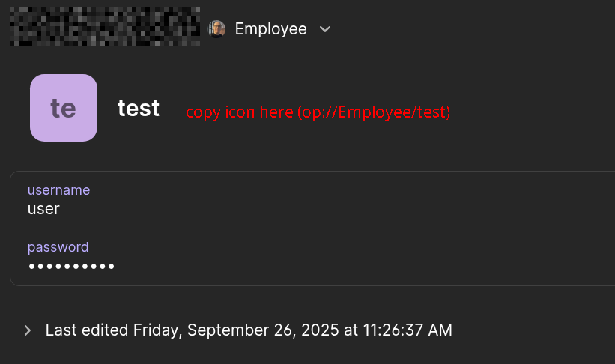Click the username field label

(58, 190)
